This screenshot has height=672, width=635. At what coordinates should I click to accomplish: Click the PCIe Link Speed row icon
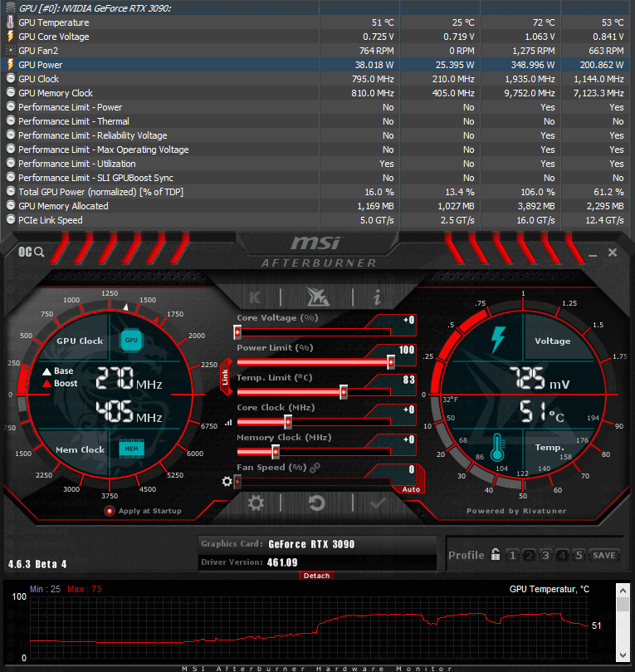(x=11, y=219)
